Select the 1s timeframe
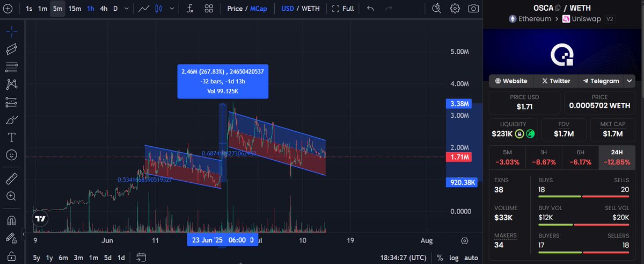644x264 pixels. [29, 9]
